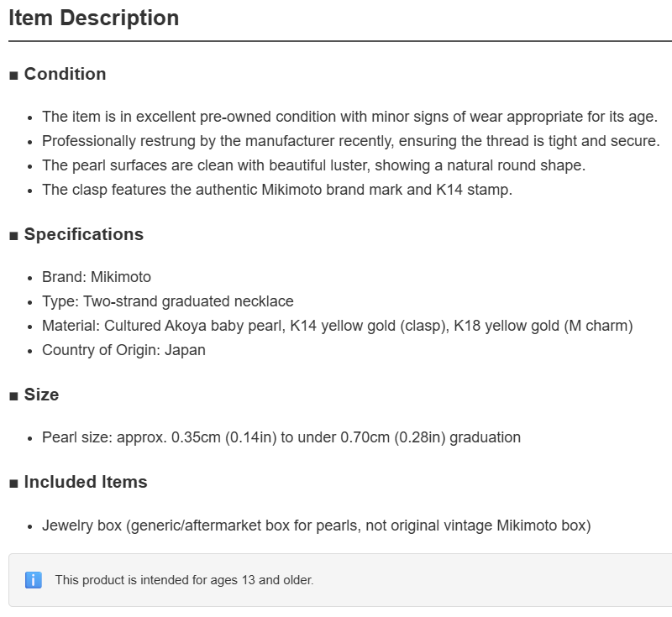Click the Item Description heading
The height and width of the screenshot is (617, 672).
(x=94, y=18)
